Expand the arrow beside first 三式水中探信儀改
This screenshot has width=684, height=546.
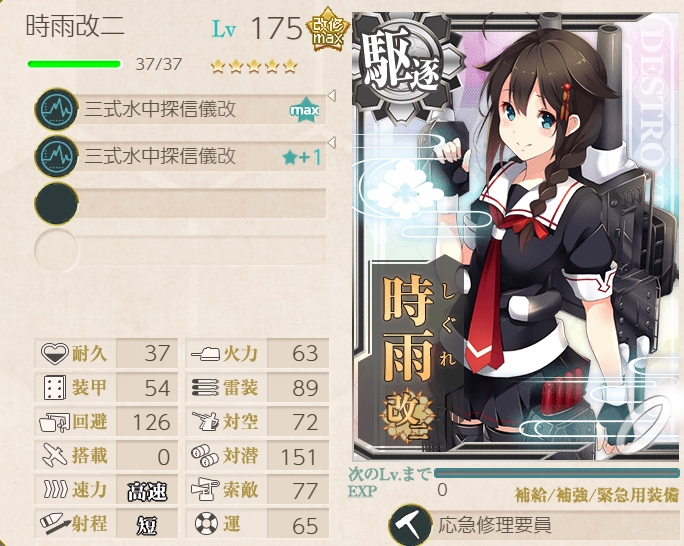click(x=332, y=96)
